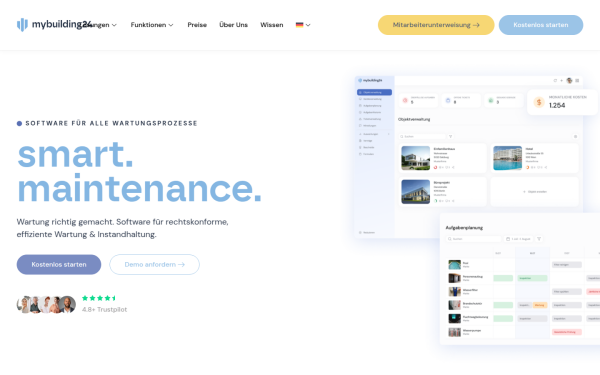Click the mybuilding24 logo in dashboard sidebar
The height and width of the screenshot is (375, 600).
[370, 80]
